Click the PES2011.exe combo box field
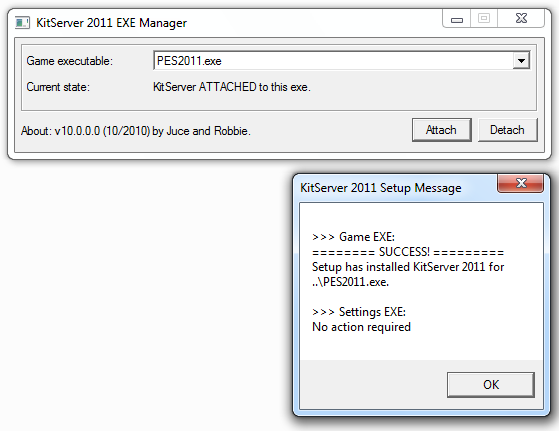559x431 pixels. point(342,61)
